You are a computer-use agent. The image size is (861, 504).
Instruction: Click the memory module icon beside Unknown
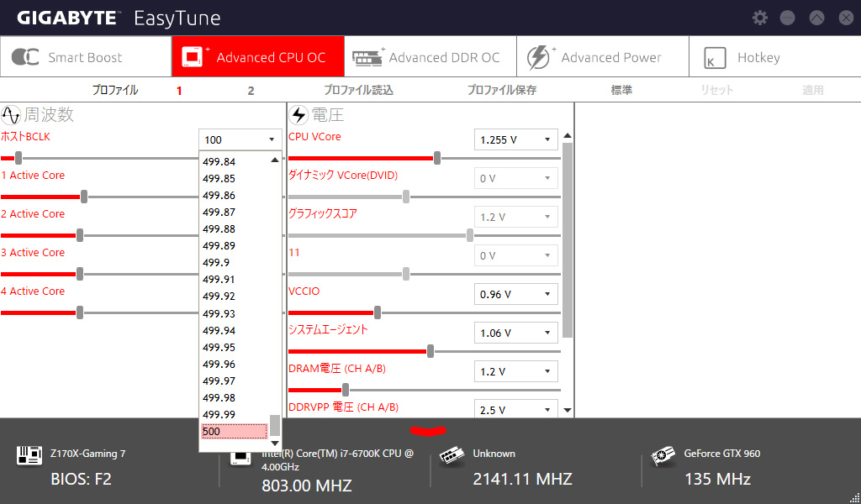click(452, 457)
